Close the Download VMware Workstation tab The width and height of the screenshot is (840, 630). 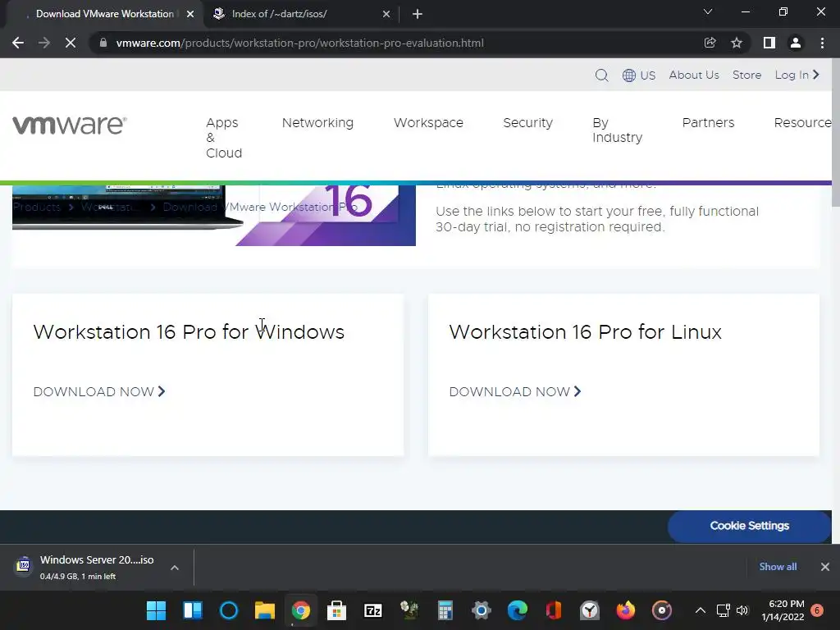click(190, 14)
